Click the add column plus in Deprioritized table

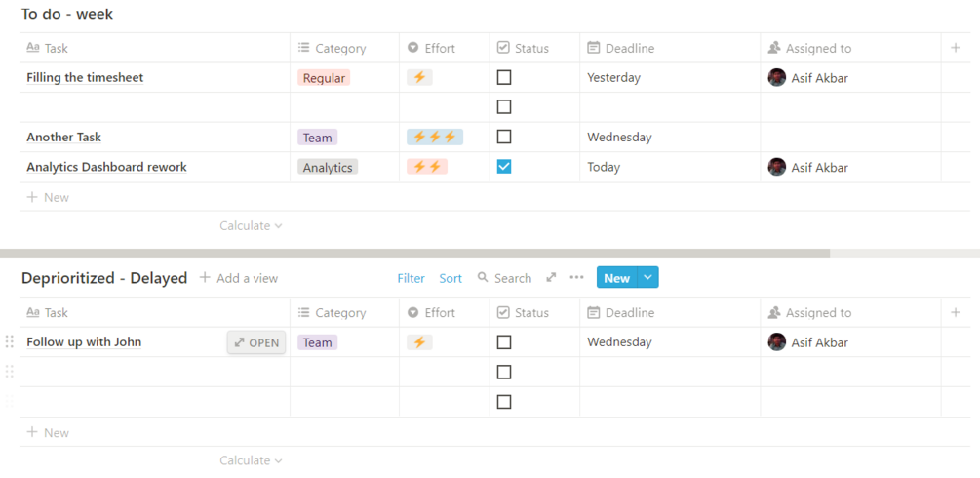pyautogui.click(x=956, y=312)
